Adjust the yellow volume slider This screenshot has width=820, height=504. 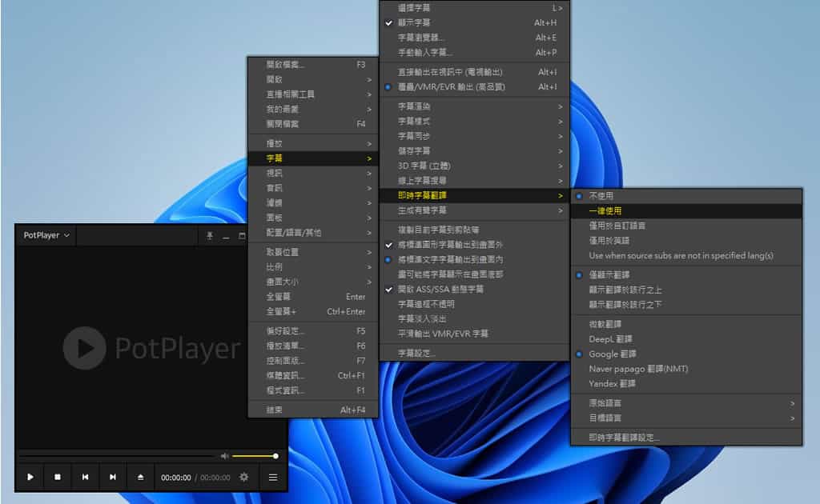[255, 456]
